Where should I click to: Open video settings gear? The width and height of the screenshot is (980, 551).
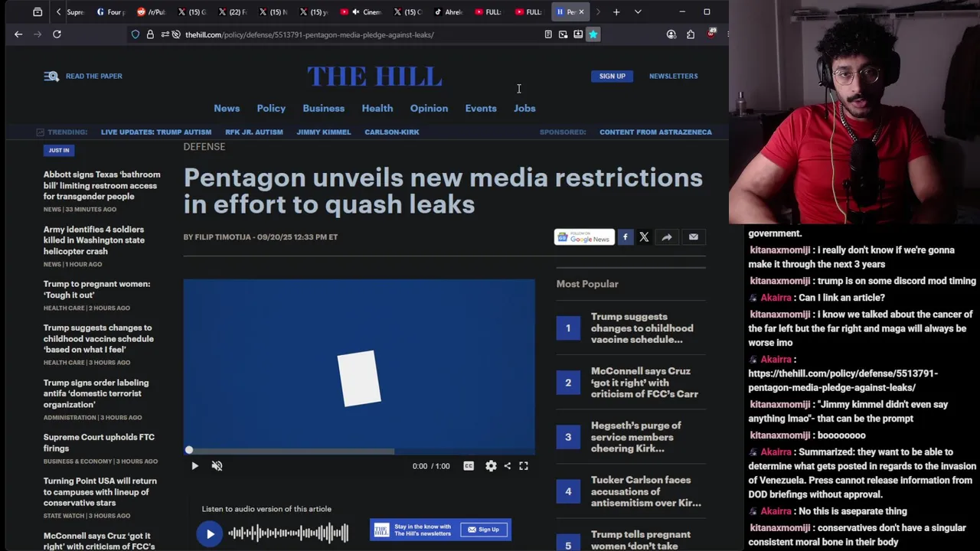(x=491, y=465)
